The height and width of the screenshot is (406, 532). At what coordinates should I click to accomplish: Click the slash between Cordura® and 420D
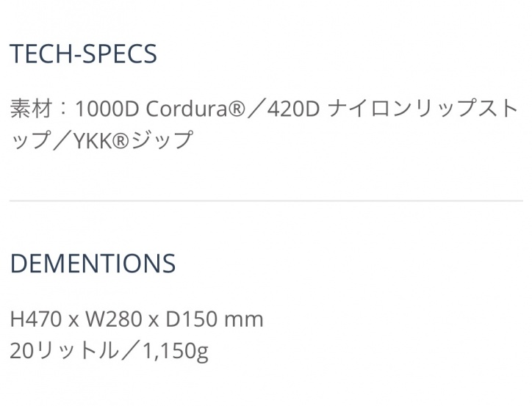[256, 109]
